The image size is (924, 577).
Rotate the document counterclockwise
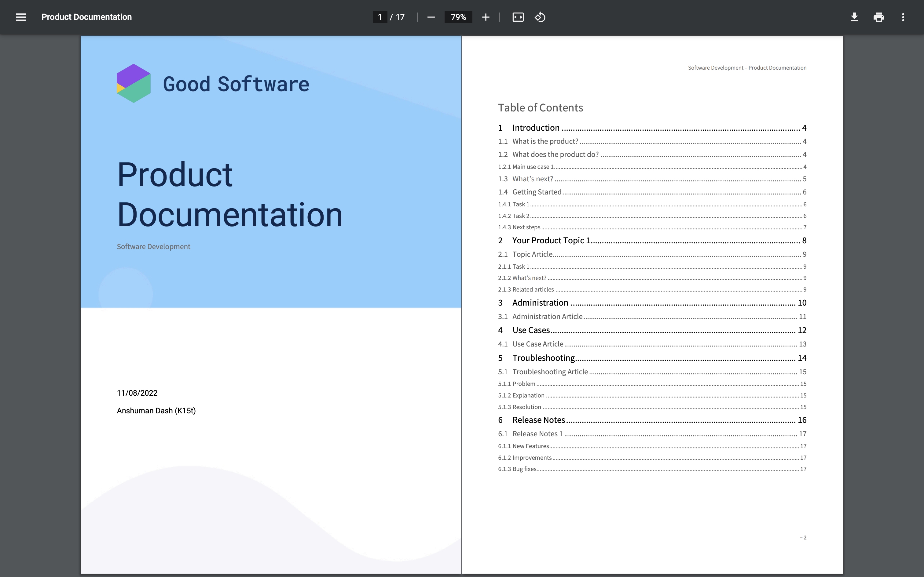540,17
